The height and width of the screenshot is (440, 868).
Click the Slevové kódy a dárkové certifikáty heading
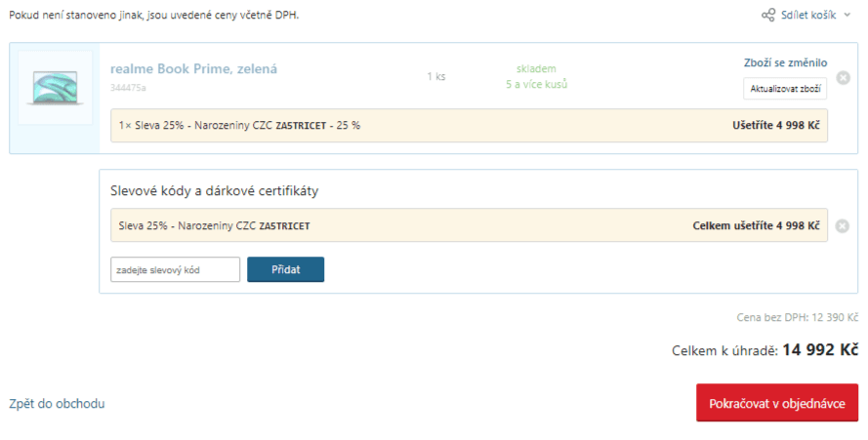(214, 191)
